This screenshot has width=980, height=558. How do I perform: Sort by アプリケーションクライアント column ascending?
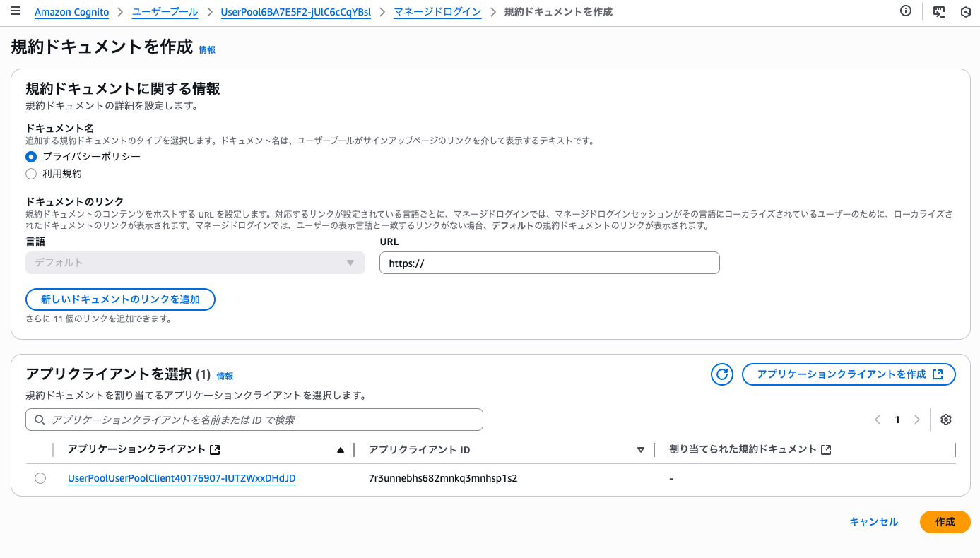click(341, 450)
